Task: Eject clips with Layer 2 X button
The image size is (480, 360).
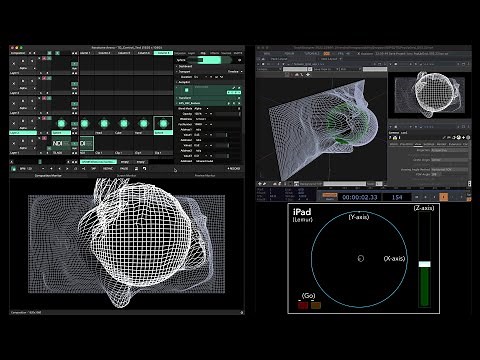Action: pos(14,123)
